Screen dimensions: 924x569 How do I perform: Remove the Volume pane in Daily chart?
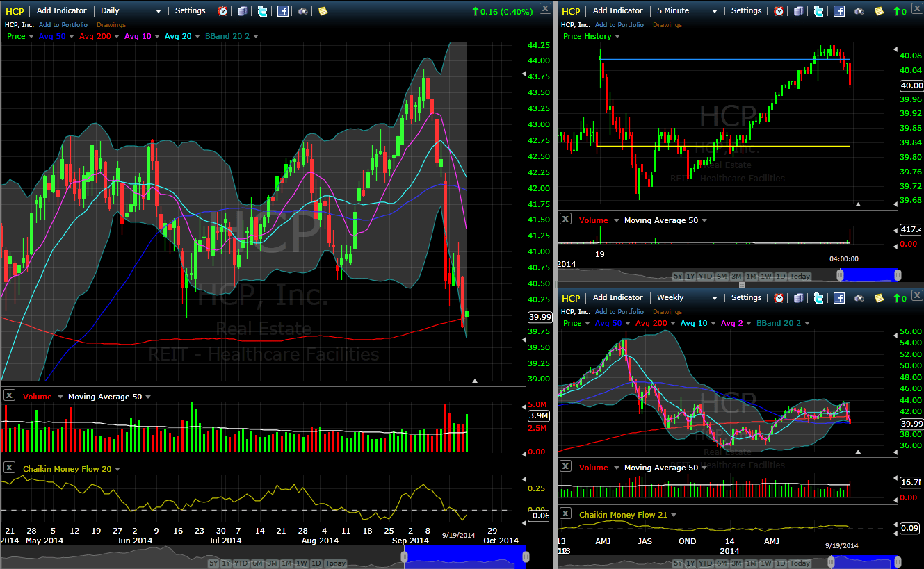coord(9,395)
